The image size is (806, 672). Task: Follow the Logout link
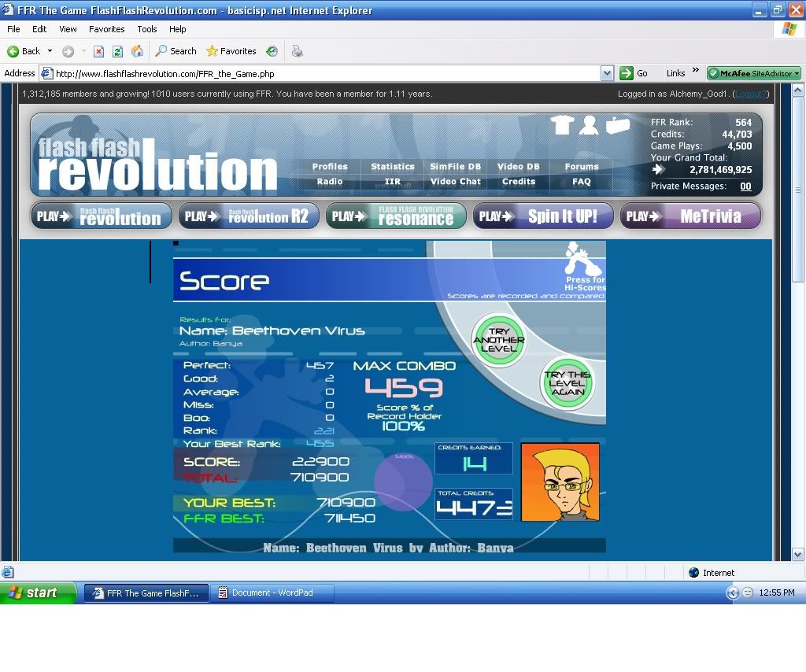(750, 94)
